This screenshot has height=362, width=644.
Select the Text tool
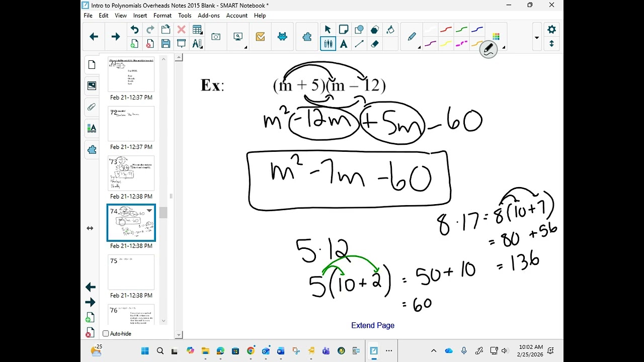(x=344, y=44)
